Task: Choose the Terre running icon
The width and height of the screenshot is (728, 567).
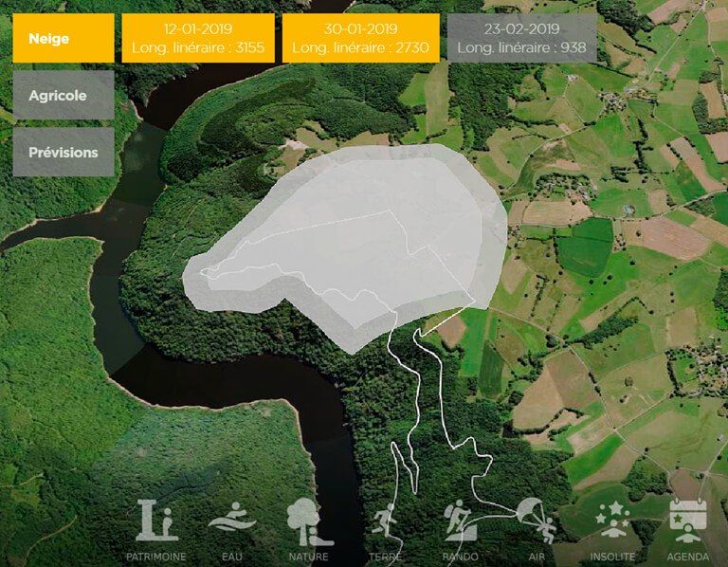Action: (x=385, y=520)
